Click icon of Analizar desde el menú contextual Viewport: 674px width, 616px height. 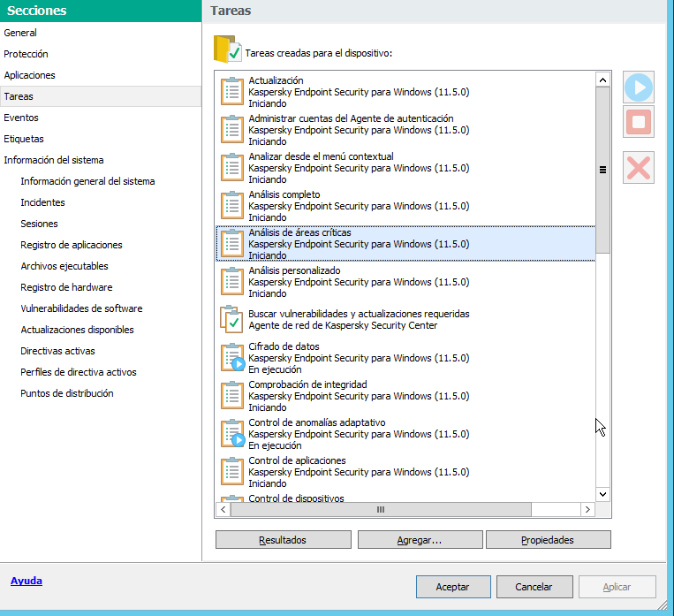[x=232, y=167]
